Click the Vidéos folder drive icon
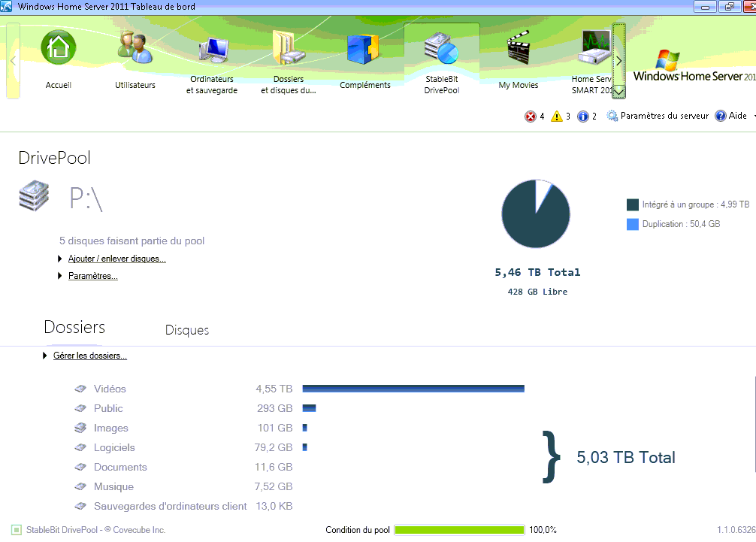Image resolution: width=756 pixels, height=542 pixels. (x=80, y=389)
